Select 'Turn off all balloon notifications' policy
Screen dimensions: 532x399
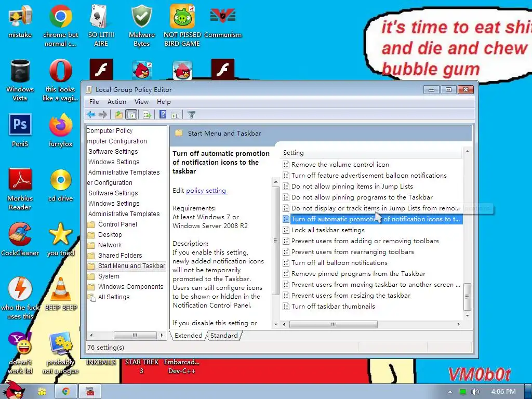coord(339,262)
